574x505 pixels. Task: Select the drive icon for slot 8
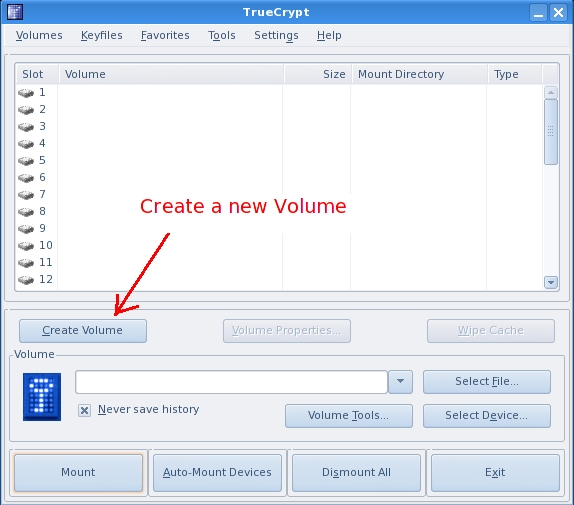point(26,212)
